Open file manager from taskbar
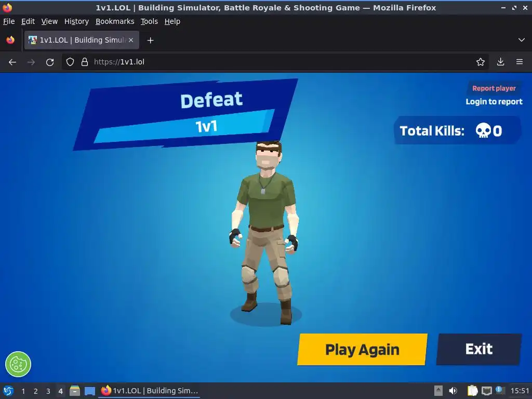This screenshot has width=532, height=399. [x=75, y=391]
